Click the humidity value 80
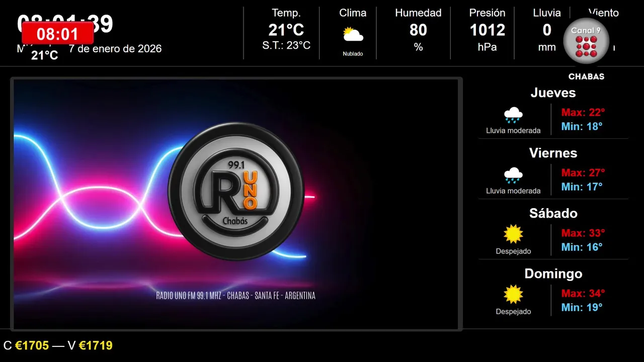 pos(418,30)
